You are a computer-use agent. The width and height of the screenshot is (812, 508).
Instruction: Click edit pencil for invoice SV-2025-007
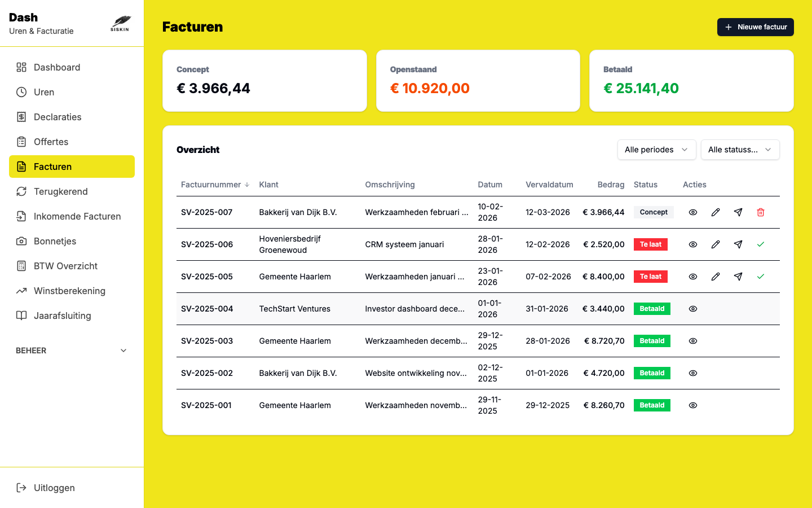715,212
